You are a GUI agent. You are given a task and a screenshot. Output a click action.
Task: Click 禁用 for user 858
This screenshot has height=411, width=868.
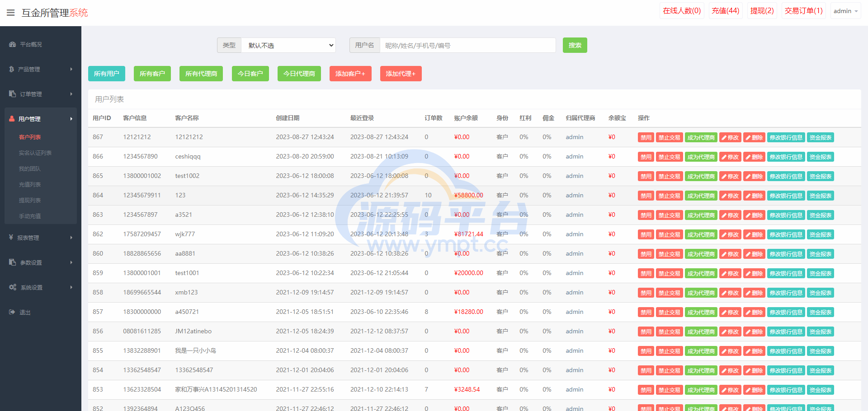coord(646,293)
